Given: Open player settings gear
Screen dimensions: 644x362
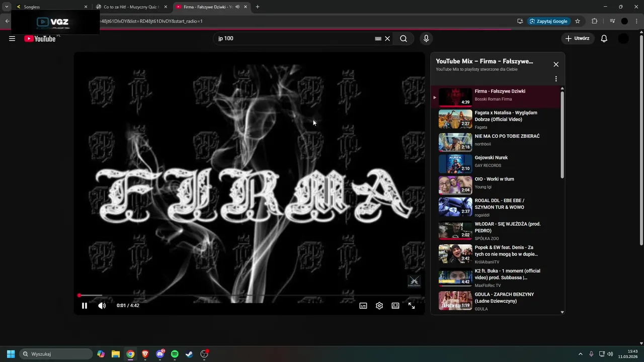Looking at the screenshot, I should coord(379,306).
